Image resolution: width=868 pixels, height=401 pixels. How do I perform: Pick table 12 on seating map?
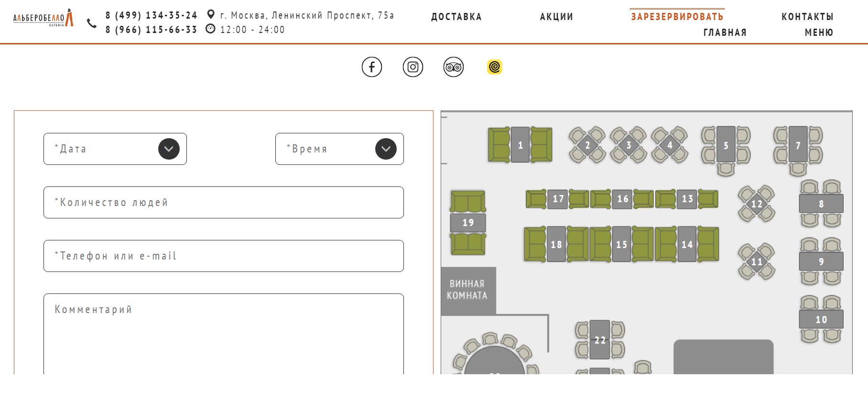click(x=756, y=204)
